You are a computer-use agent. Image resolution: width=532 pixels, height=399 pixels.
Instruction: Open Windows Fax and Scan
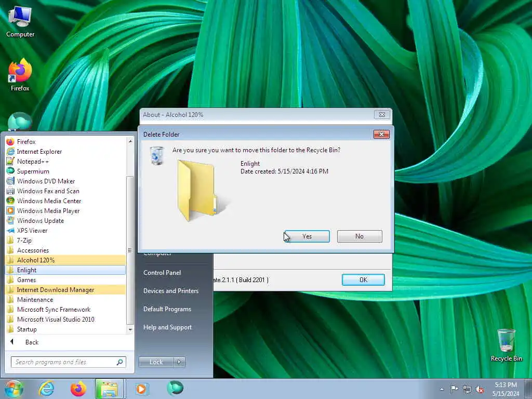66,191
